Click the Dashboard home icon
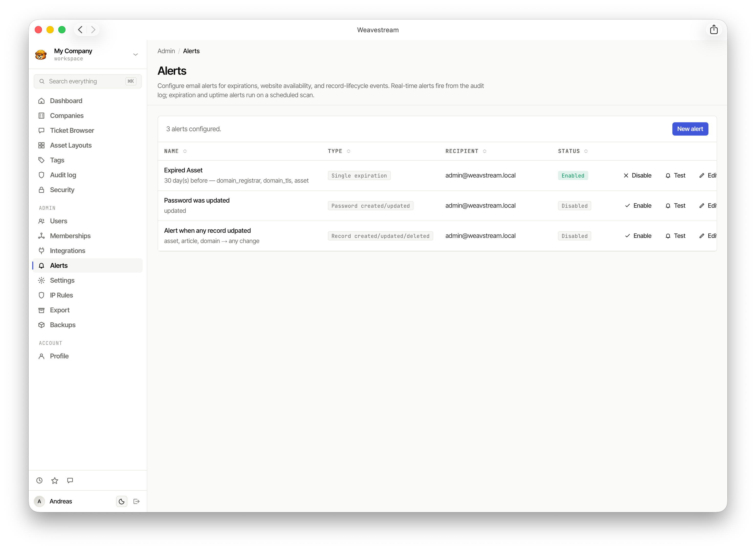The image size is (756, 550). [x=41, y=101]
